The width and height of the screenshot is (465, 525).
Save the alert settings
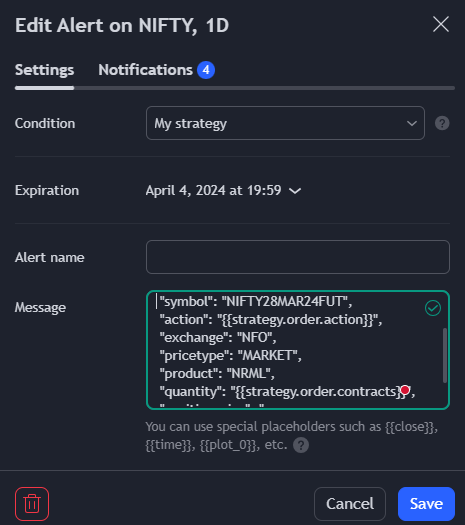tap(426, 504)
